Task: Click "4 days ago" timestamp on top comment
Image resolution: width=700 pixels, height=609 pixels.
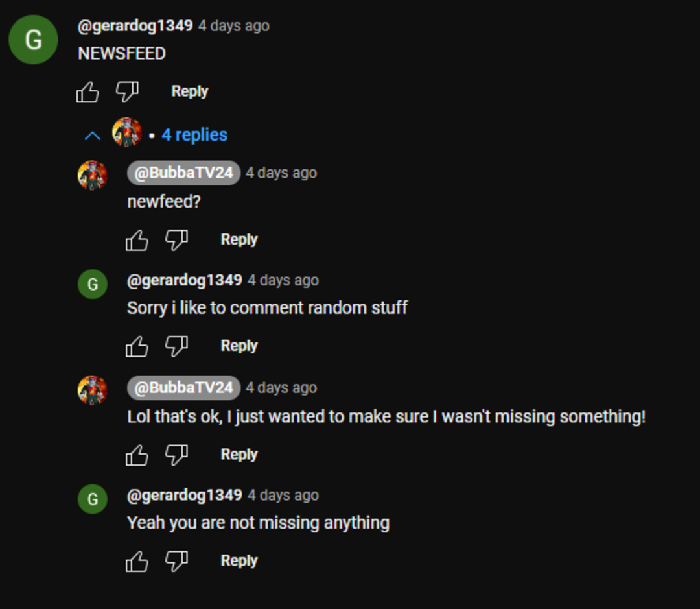Action: [233, 26]
